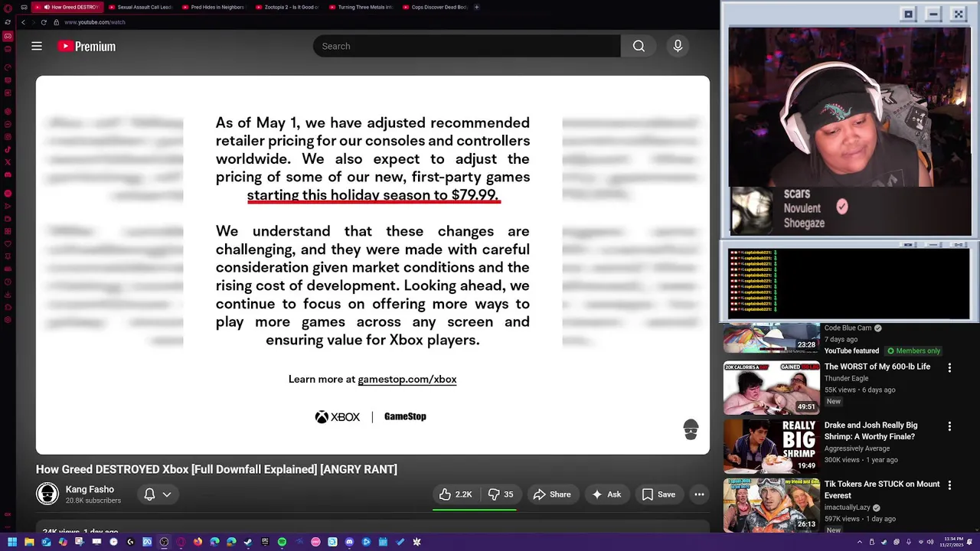Screen dimensions: 980x551
Task: Click in the video player area
Action: 373,265
